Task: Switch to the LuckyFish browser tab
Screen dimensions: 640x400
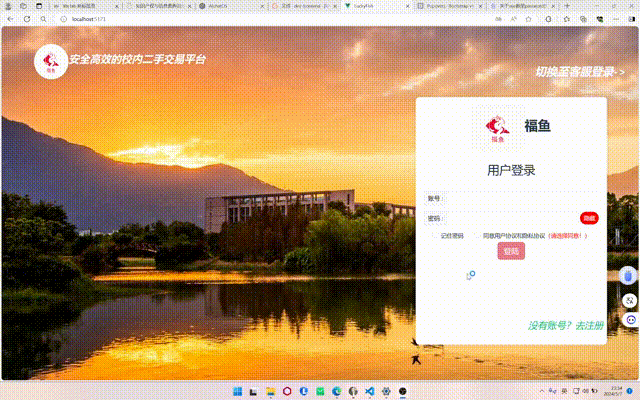Action: click(376, 6)
